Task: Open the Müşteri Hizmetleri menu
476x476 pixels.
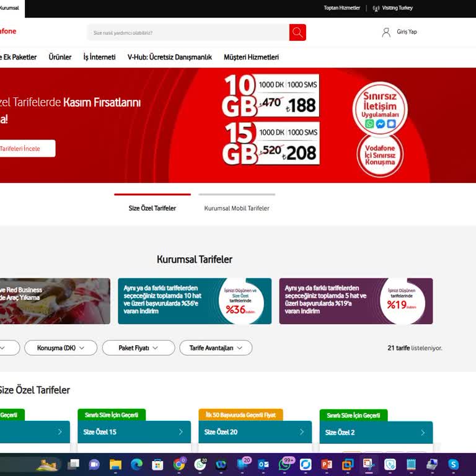Action: (x=252, y=57)
